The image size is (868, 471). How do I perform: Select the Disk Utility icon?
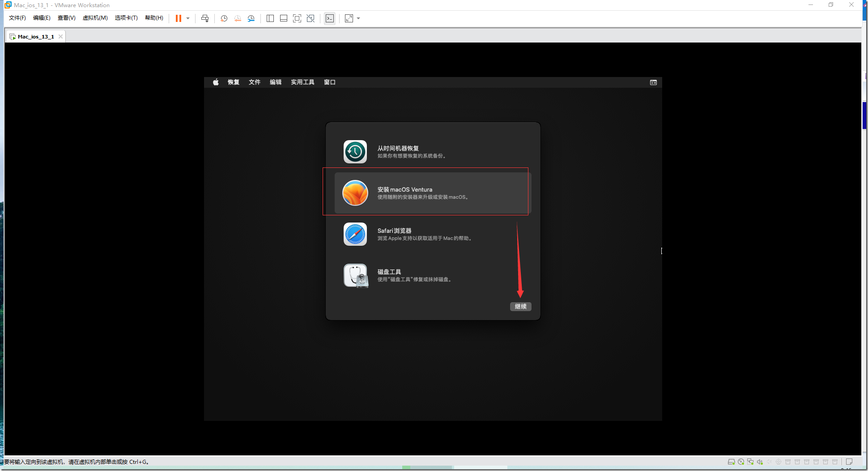(x=356, y=275)
